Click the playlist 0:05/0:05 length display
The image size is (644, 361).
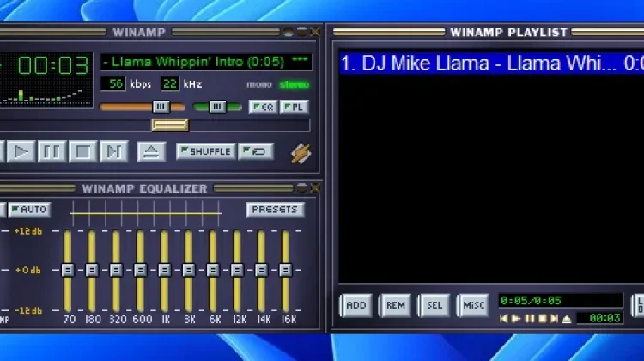click(x=561, y=301)
